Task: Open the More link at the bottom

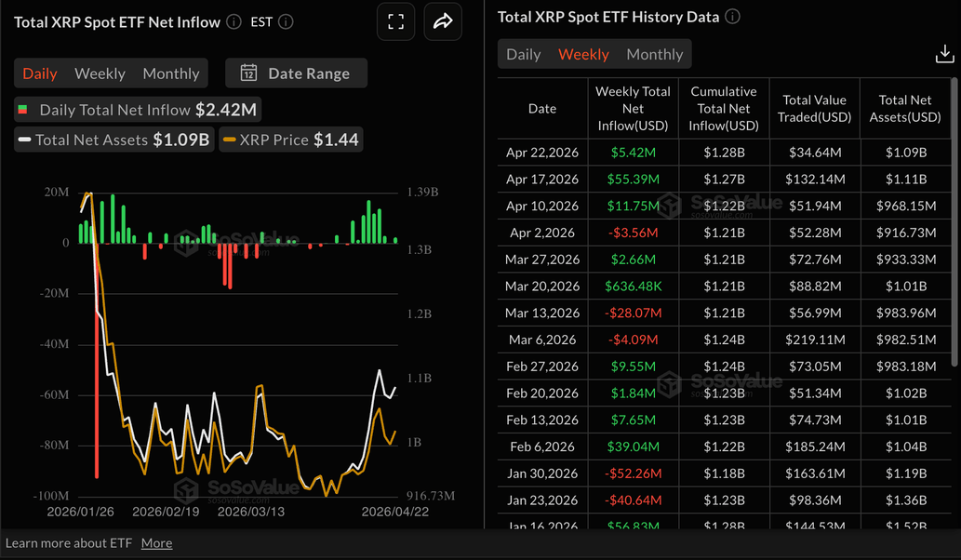Action: pyautogui.click(x=156, y=543)
